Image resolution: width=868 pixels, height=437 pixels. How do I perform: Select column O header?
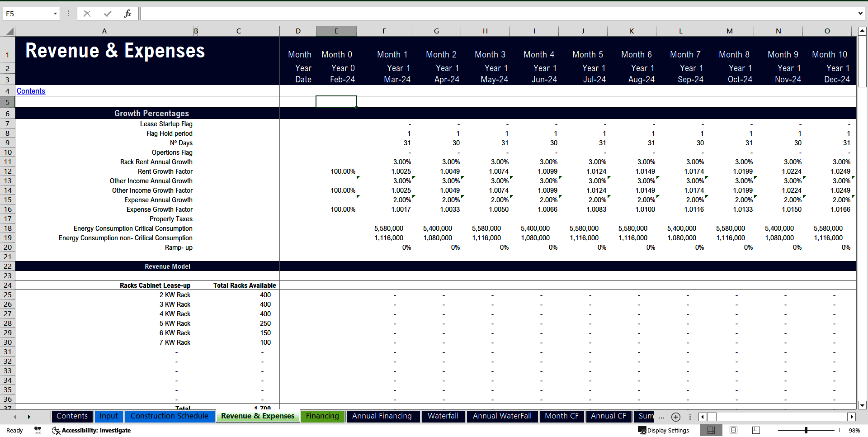(827, 31)
